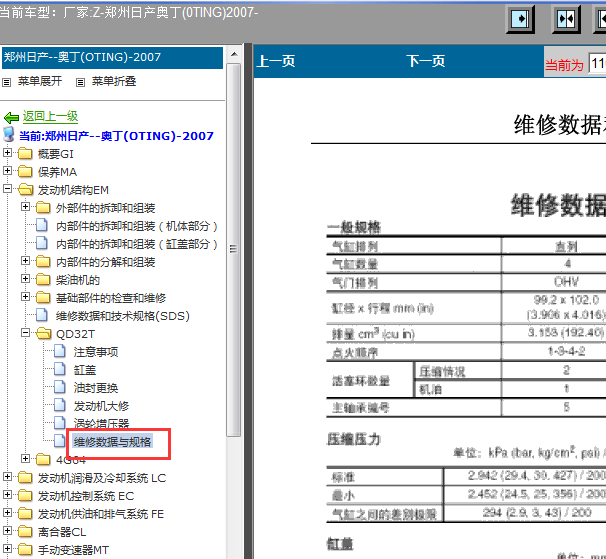Viewport: 606px width, 559px height.
Task: Open 维修数据和技术规格(SDS) tree item
Action: pyautogui.click(x=123, y=316)
